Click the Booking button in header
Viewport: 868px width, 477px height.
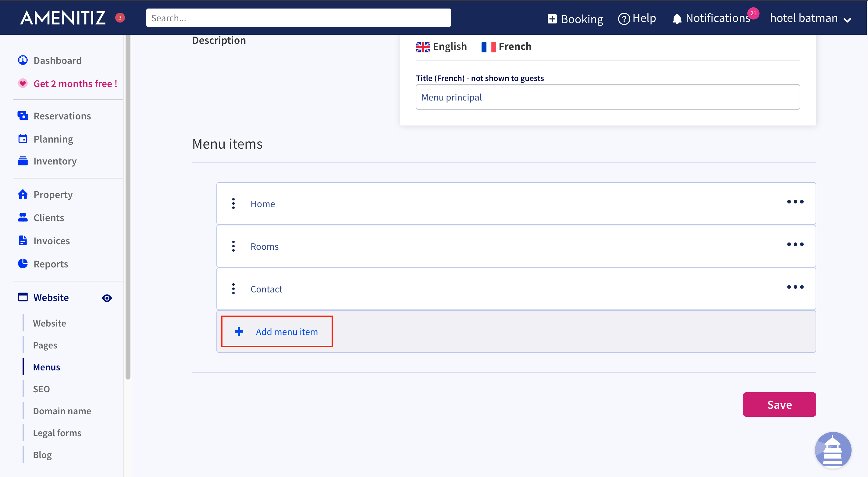pos(575,19)
